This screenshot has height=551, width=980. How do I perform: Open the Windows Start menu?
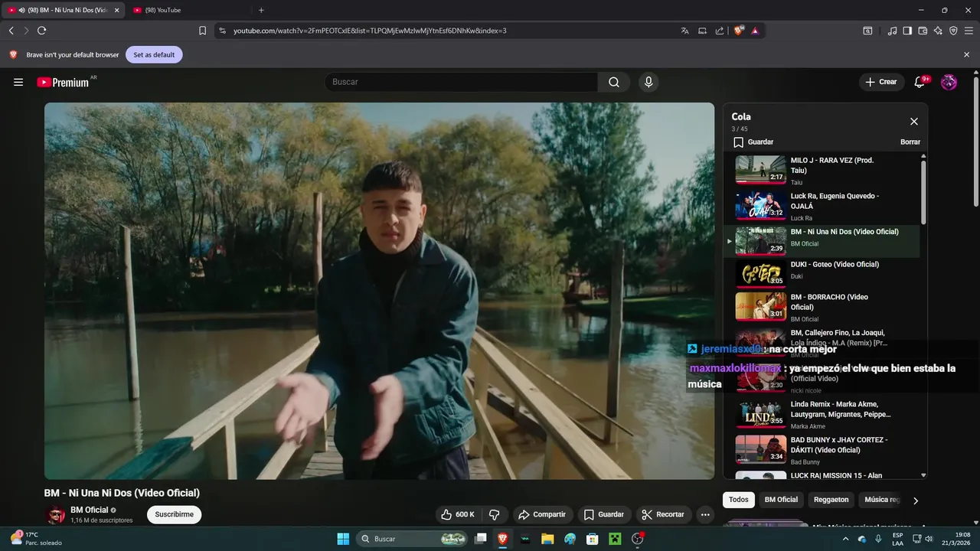[x=342, y=539]
